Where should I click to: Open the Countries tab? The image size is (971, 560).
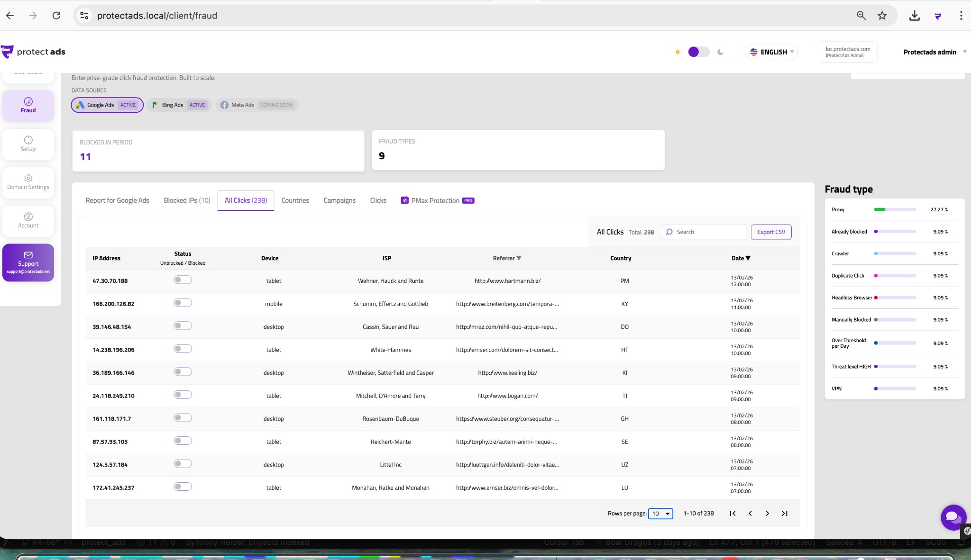(294, 200)
